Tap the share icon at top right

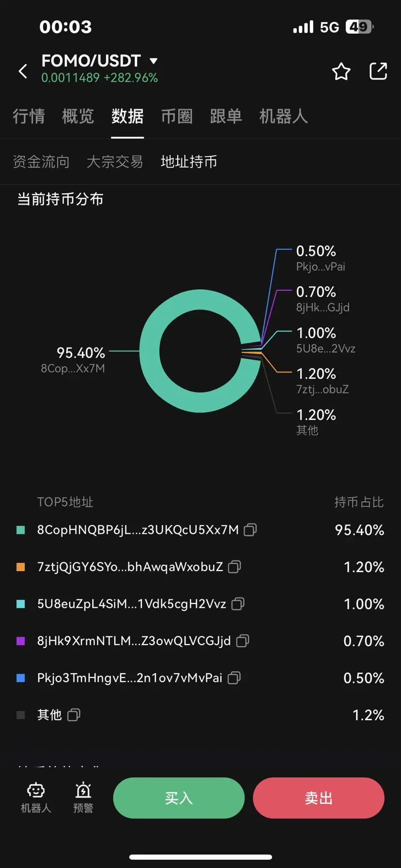pos(378,71)
